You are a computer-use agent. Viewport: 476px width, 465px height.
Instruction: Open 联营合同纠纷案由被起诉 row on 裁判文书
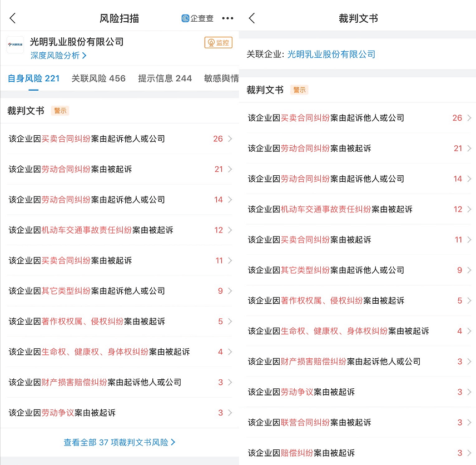[359, 422]
